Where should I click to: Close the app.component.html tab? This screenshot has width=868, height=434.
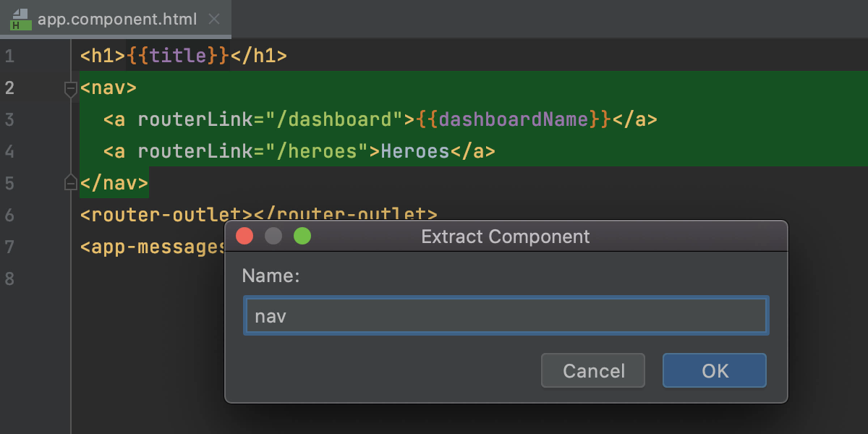pos(214,20)
